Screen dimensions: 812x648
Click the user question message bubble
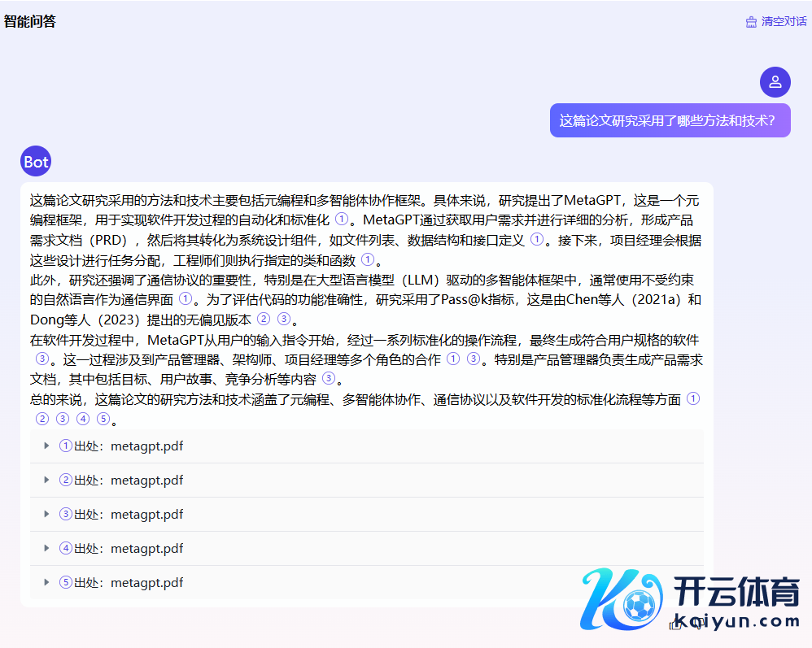[670, 120]
